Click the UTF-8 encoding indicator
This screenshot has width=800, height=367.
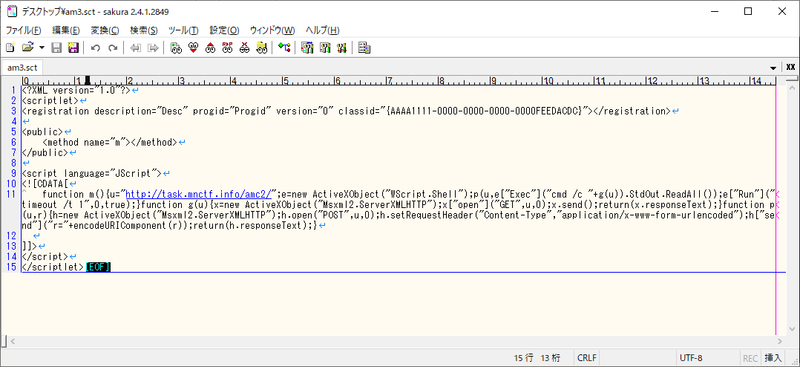[x=691, y=358]
